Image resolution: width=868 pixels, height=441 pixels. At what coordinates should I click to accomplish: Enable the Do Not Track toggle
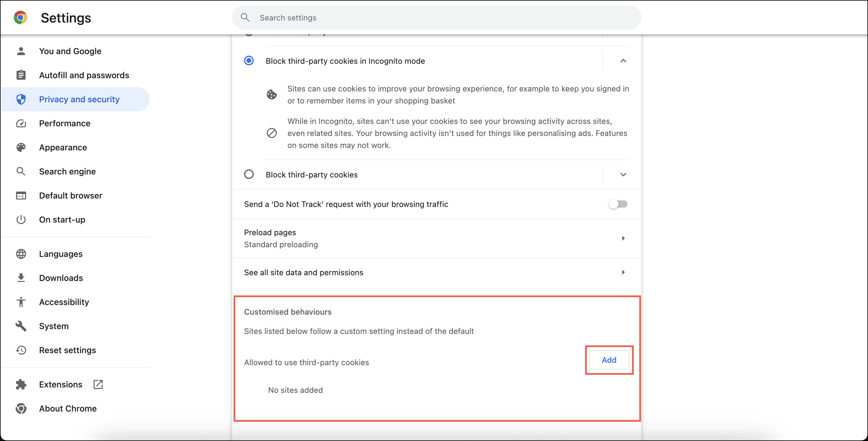[x=618, y=204]
